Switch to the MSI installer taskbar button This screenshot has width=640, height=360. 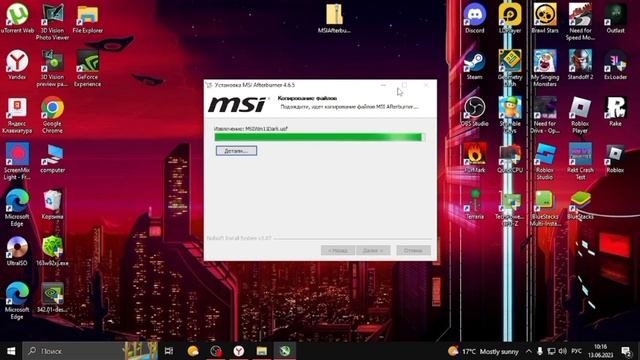tap(285, 351)
